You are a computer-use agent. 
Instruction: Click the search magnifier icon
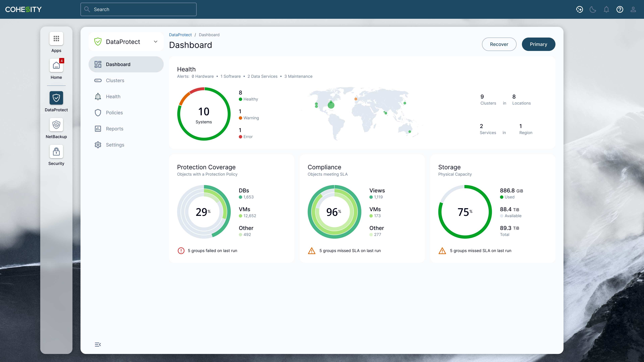pos(87,10)
